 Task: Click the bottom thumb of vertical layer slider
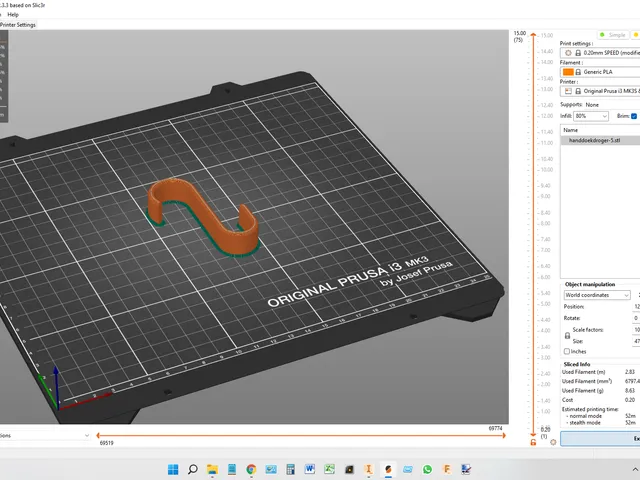click(x=533, y=435)
